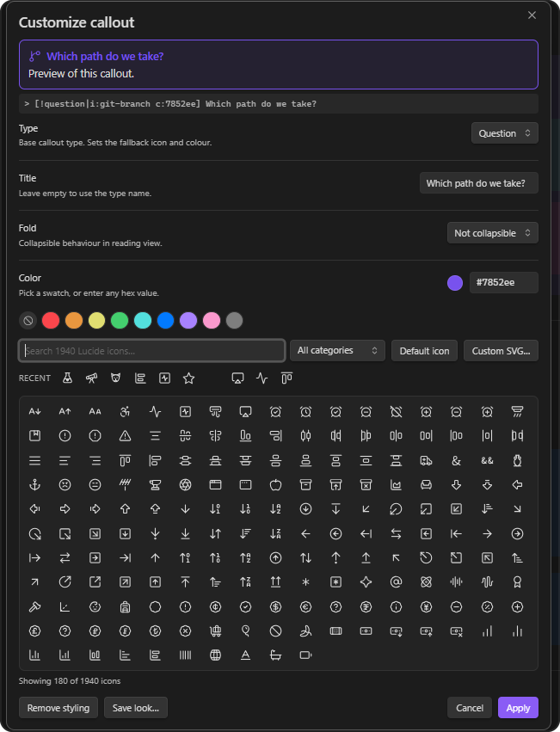This screenshot has height=732, width=560.
Task: Pick the flask icon in Recent row
Action: click(x=67, y=378)
